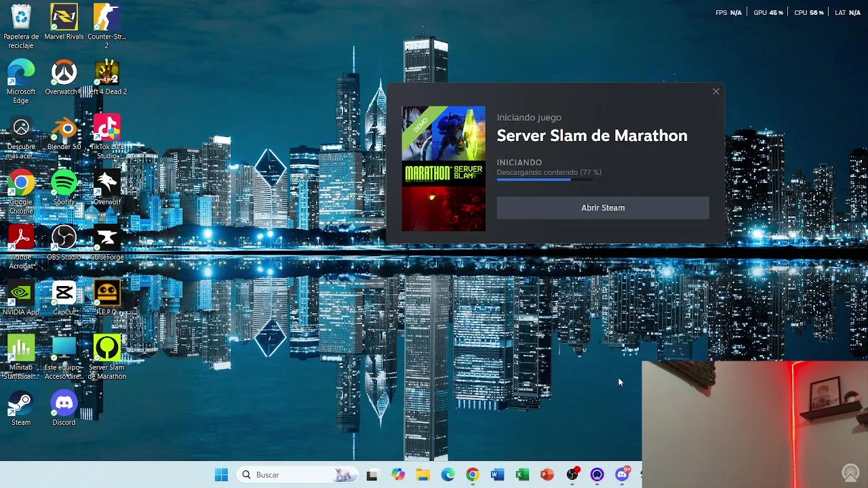Select the TikTok LIVE Studio icon

pos(106,136)
